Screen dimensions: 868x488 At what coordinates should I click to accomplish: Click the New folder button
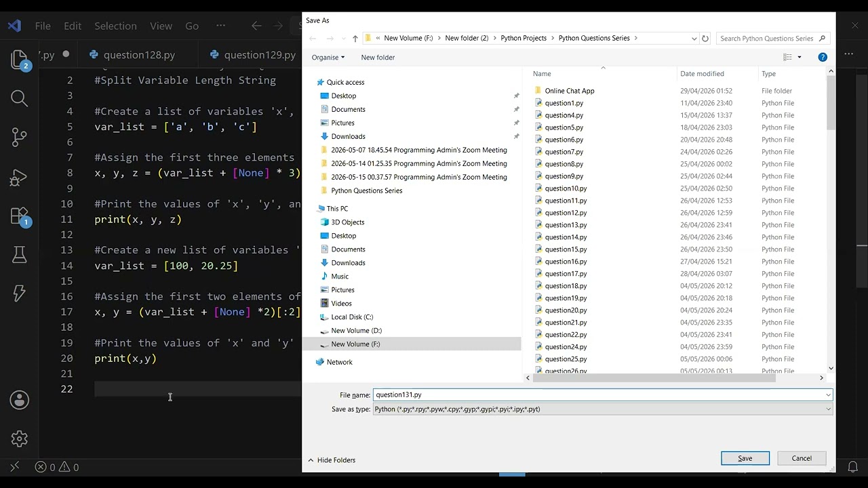point(378,58)
